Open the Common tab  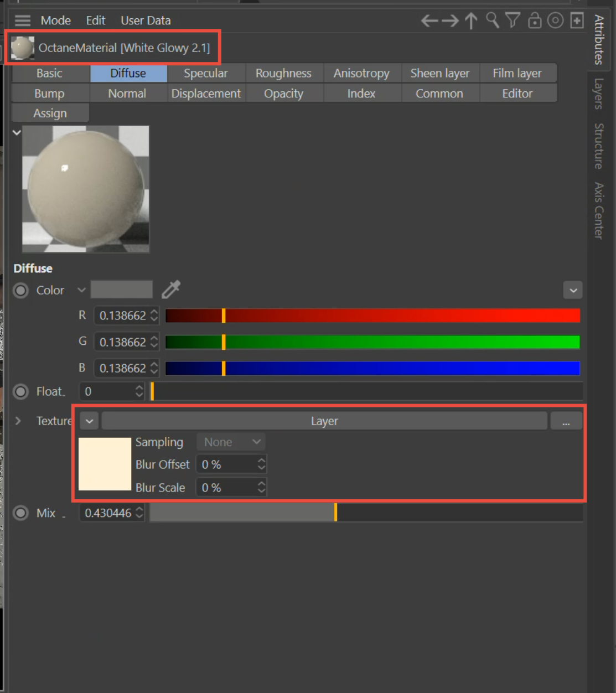coord(439,94)
